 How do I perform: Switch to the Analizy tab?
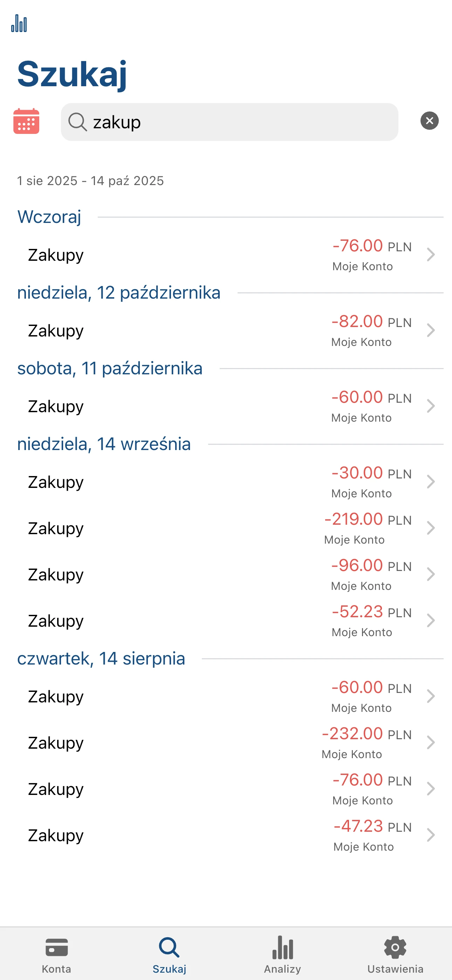tap(282, 954)
